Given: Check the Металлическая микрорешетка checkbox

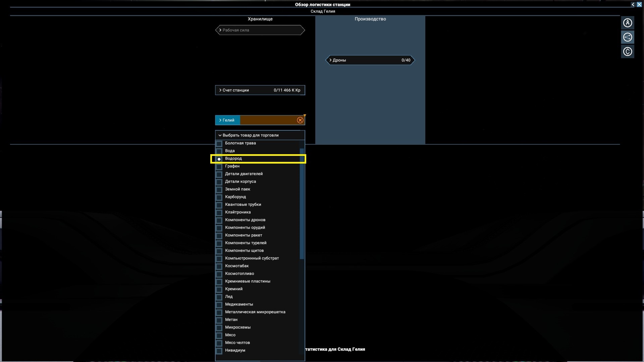Looking at the screenshot, I should pos(219,313).
